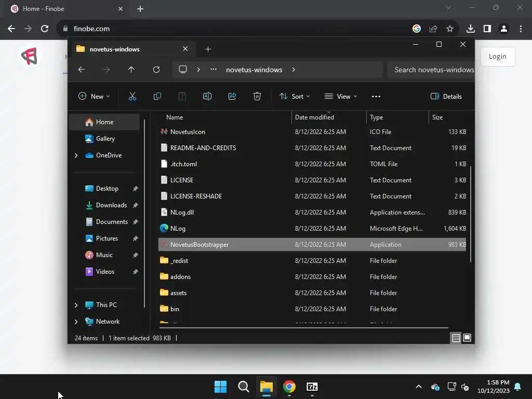Select the Home - Finobe Chrome tab
This screenshot has width=532, height=399.
[x=67, y=9]
